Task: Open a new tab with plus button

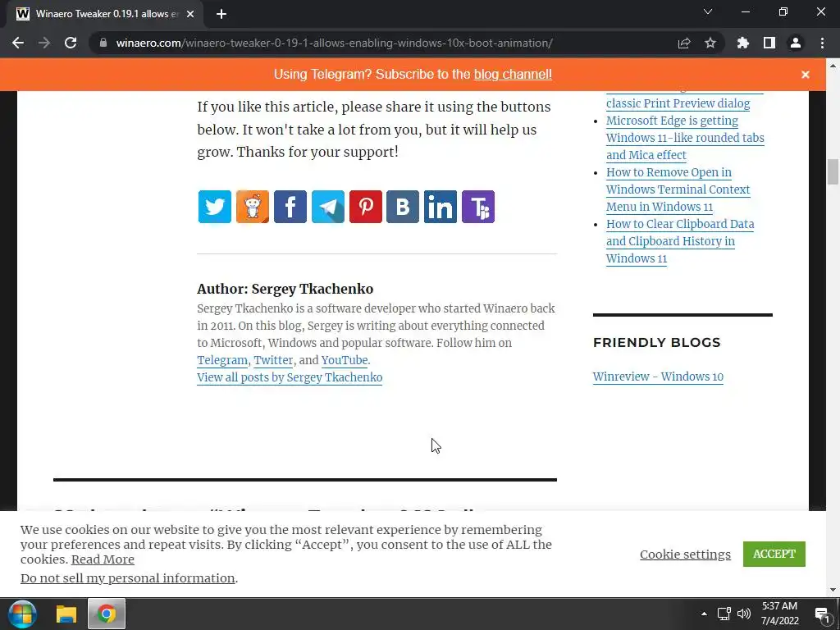Action: (x=221, y=14)
